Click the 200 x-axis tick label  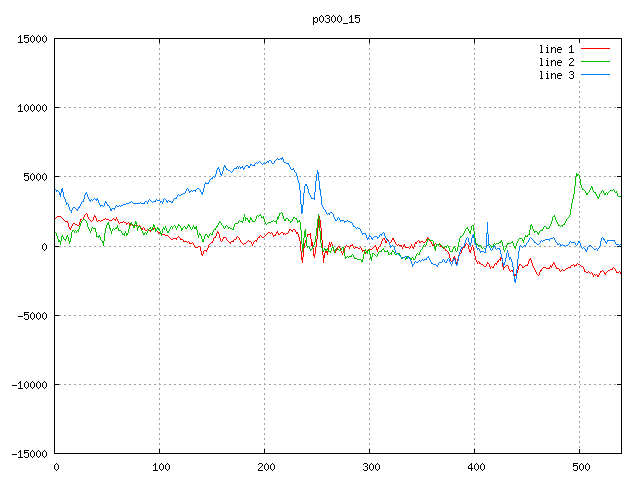(x=264, y=466)
